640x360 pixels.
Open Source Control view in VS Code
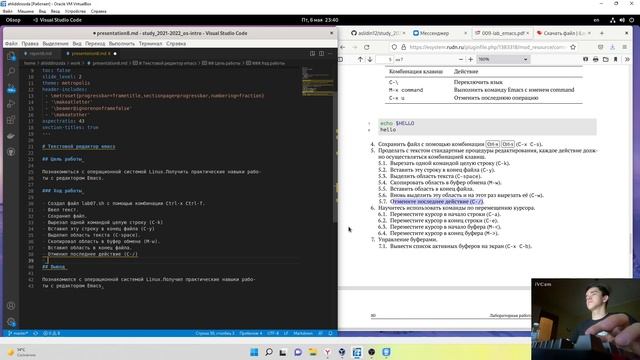[11, 89]
